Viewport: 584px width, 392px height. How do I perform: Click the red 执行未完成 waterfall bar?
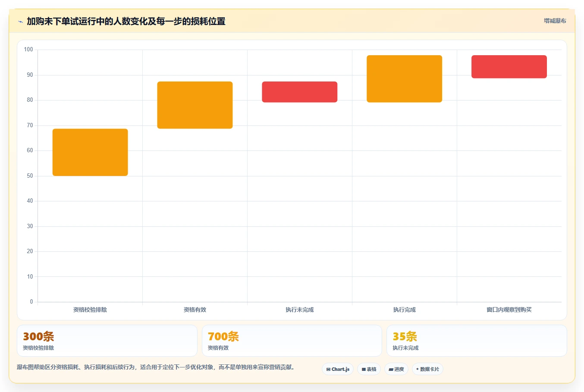300,92
